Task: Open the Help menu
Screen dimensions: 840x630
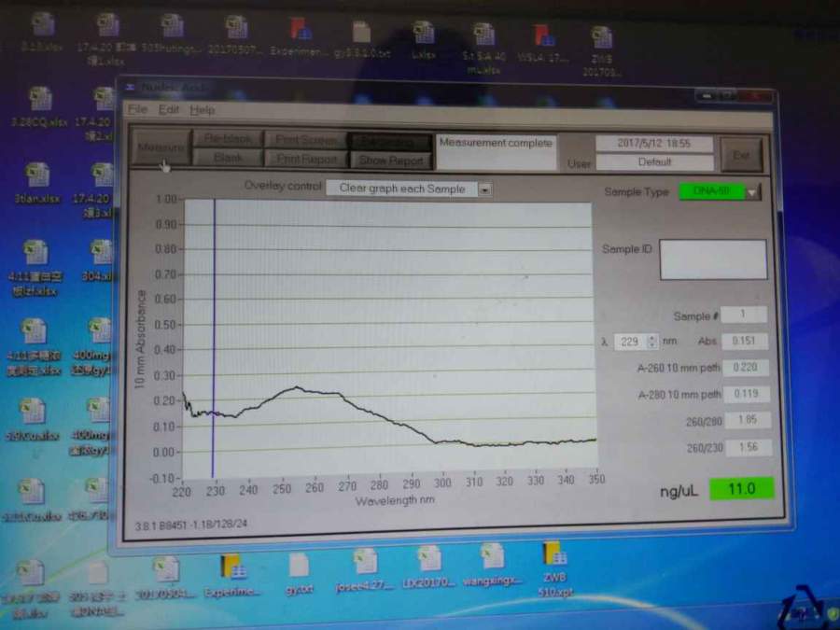Action: click(202, 110)
